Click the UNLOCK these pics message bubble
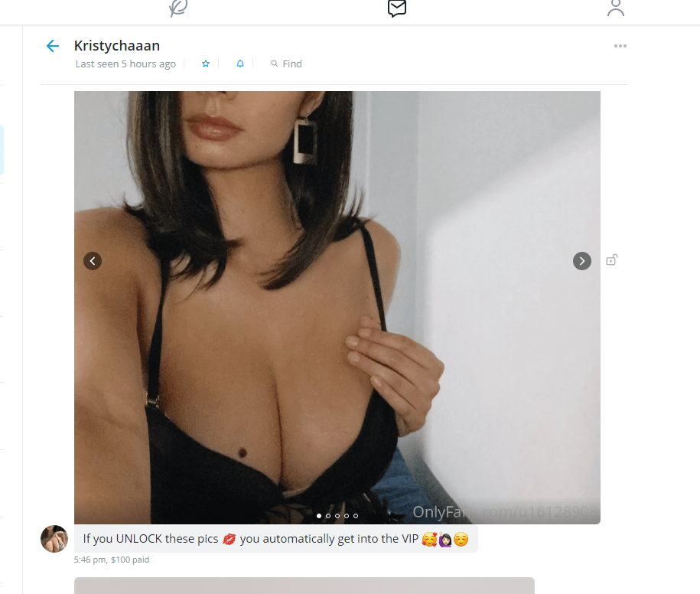This screenshot has width=700, height=594. click(276, 539)
